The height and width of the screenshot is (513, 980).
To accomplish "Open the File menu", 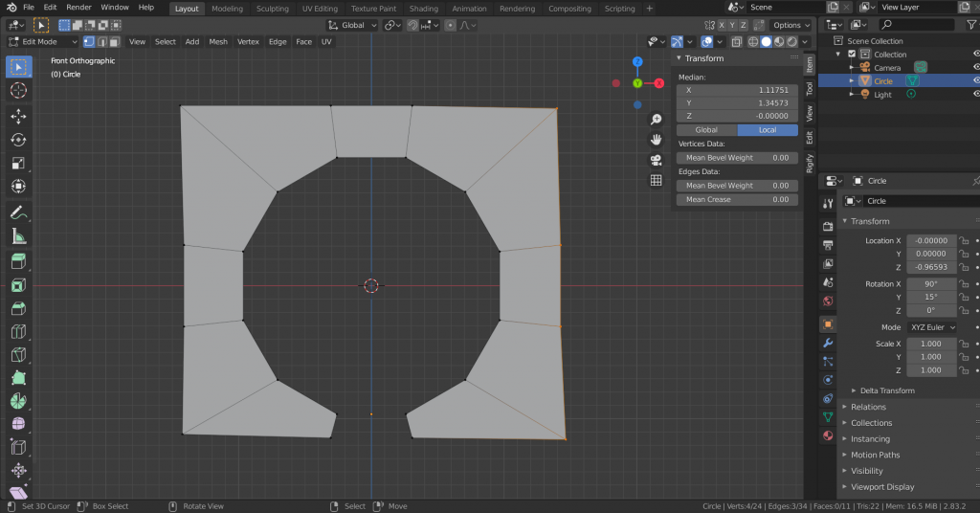I will (x=29, y=8).
